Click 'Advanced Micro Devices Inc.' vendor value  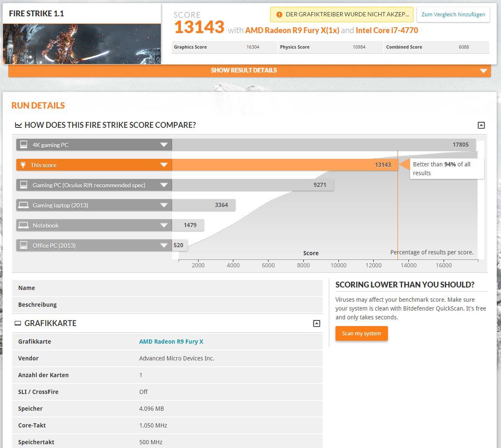pyautogui.click(x=177, y=358)
